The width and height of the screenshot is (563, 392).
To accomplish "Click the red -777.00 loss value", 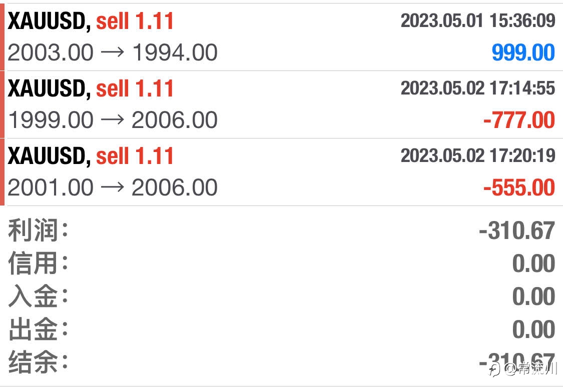I will point(519,120).
